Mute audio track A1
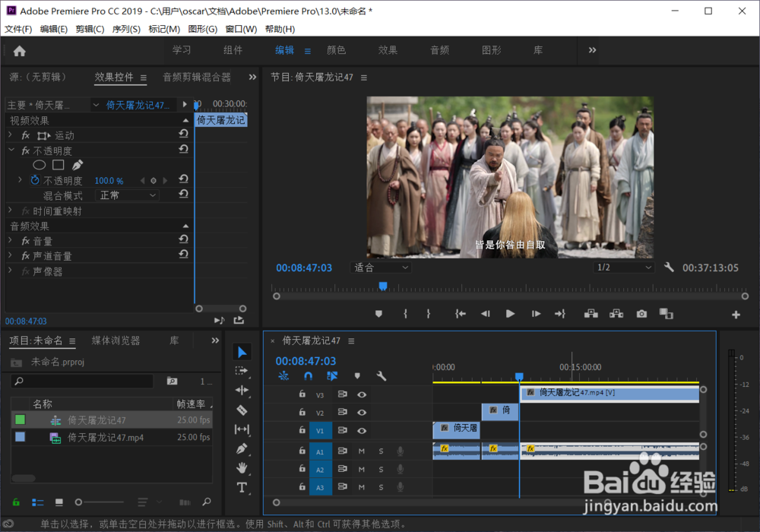 click(362, 451)
